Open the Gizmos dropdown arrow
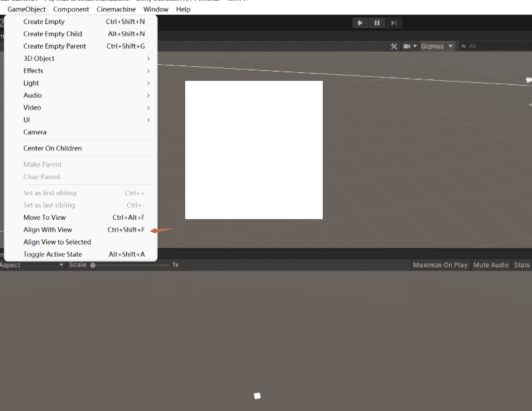The width and height of the screenshot is (532, 411). coord(450,46)
